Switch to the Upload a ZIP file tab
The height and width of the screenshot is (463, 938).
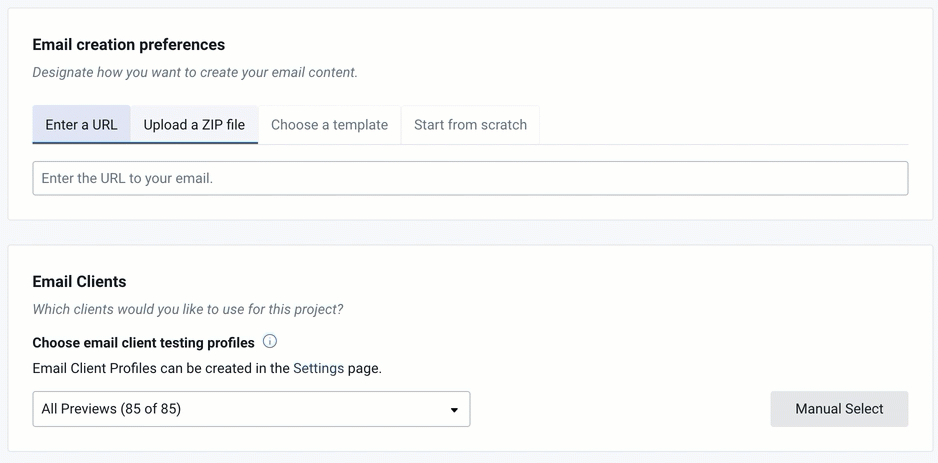[x=194, y=125]
